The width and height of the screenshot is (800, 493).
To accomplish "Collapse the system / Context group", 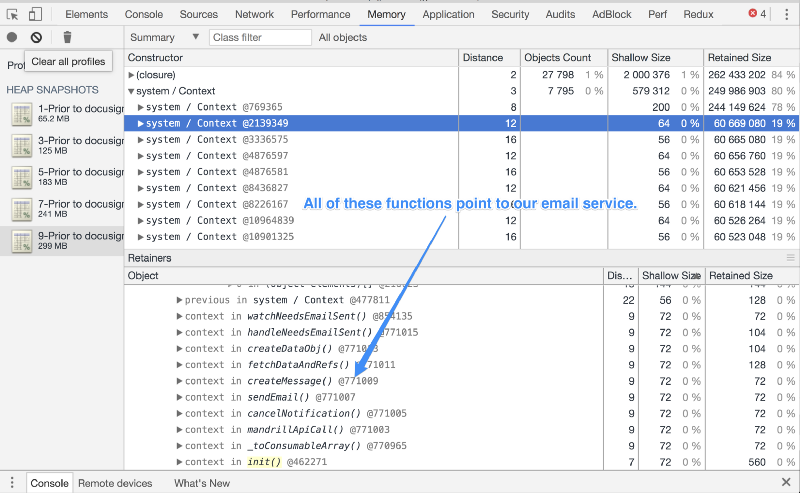I will (132, 91).
